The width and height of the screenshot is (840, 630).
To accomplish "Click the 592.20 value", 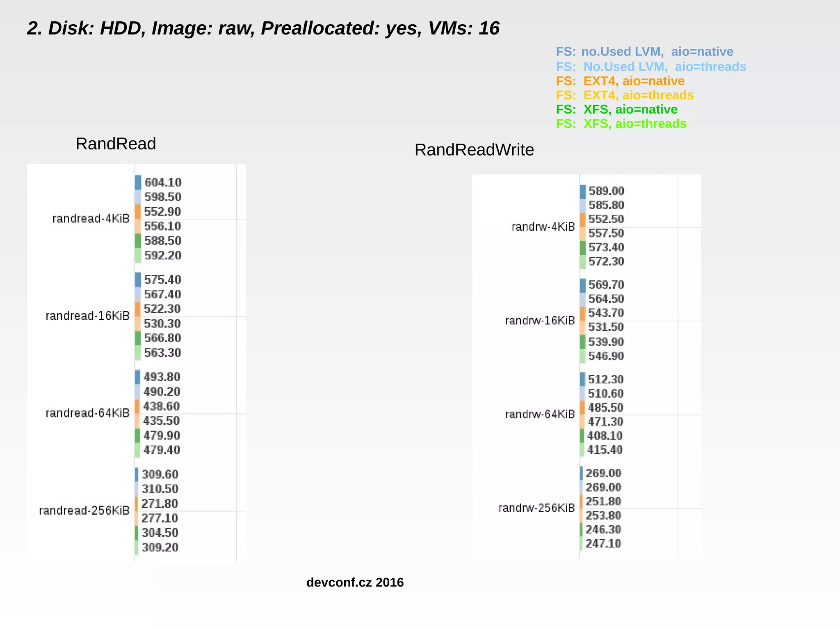I will 163,255.
